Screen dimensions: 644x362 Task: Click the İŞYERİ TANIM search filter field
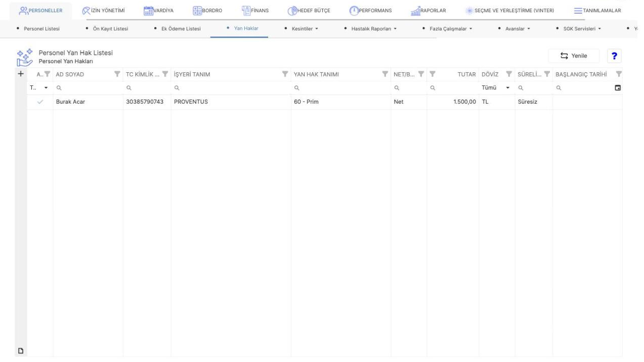coord(231,87)
